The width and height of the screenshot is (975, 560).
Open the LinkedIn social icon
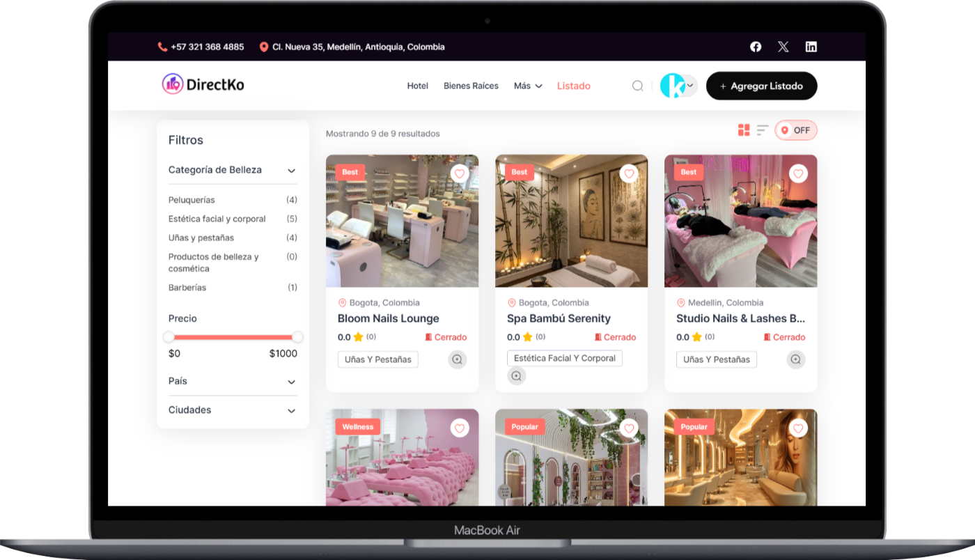point(811,47)
